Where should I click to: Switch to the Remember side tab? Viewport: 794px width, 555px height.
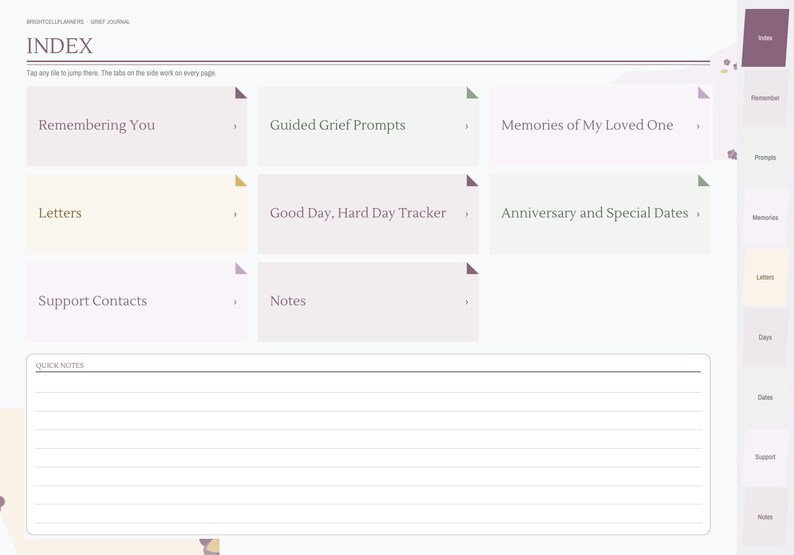pyautogui.click(x=765, y=98)
